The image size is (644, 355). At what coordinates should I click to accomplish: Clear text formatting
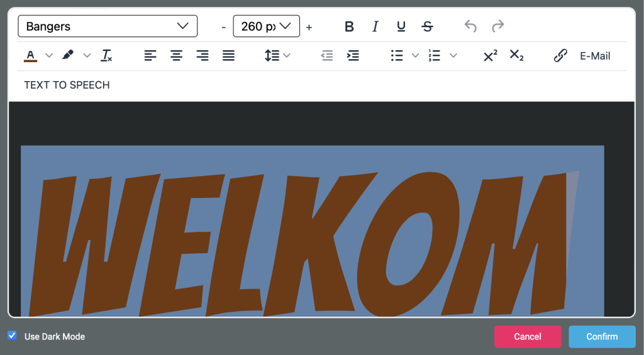point(107,56)
